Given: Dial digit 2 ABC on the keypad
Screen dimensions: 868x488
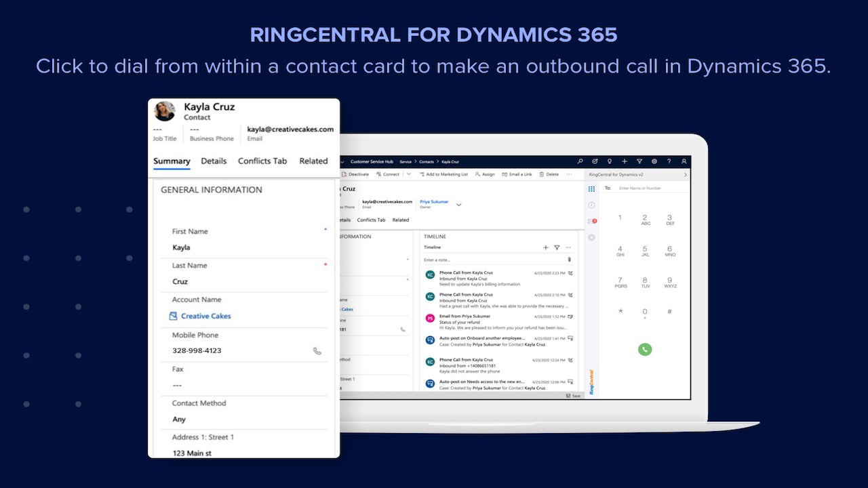Looking at the screenshot, I should tap(645, 219).
